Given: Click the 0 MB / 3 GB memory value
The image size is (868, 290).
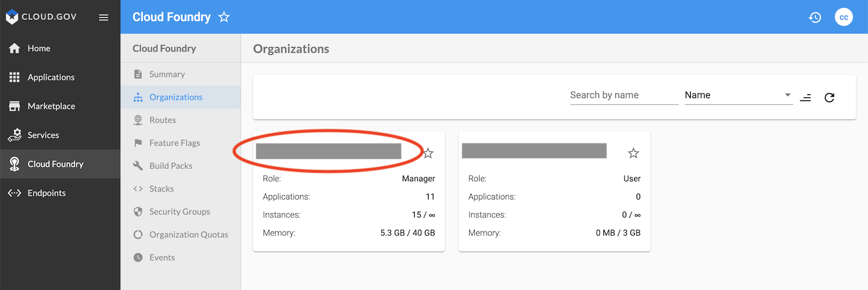Looking at the screenshot, I should [x=618, y=233].
